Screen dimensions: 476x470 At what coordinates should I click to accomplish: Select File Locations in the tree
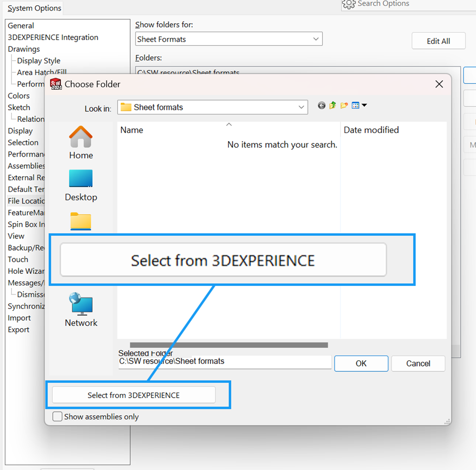click(26, 201)
